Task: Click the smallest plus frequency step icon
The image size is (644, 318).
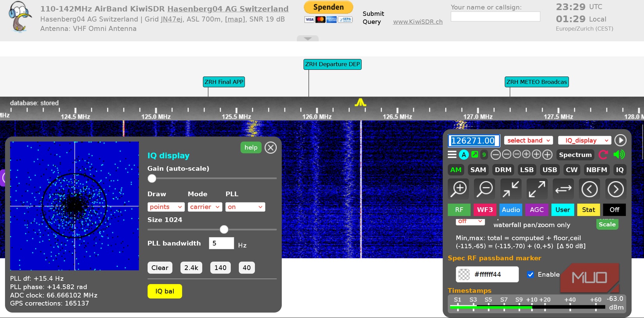Action: pos(526,155)
